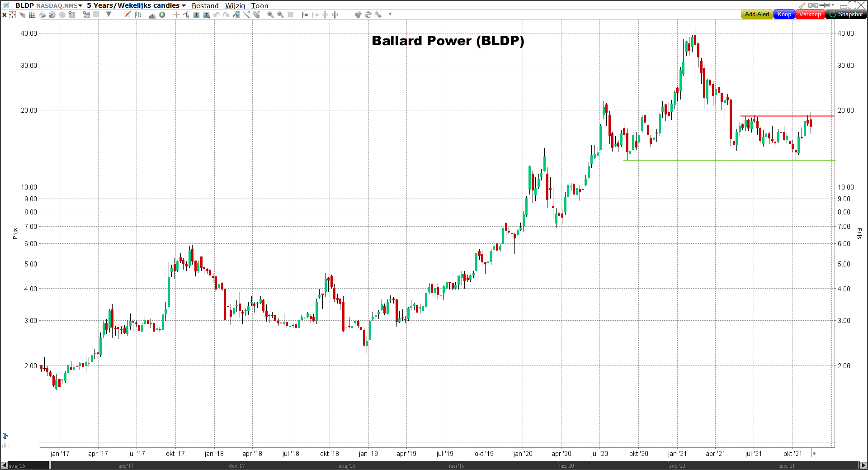The width and height of the screenshot is (868, 470).
Task: Click the chart with plus overlay icon
Action: pos(71,14)
